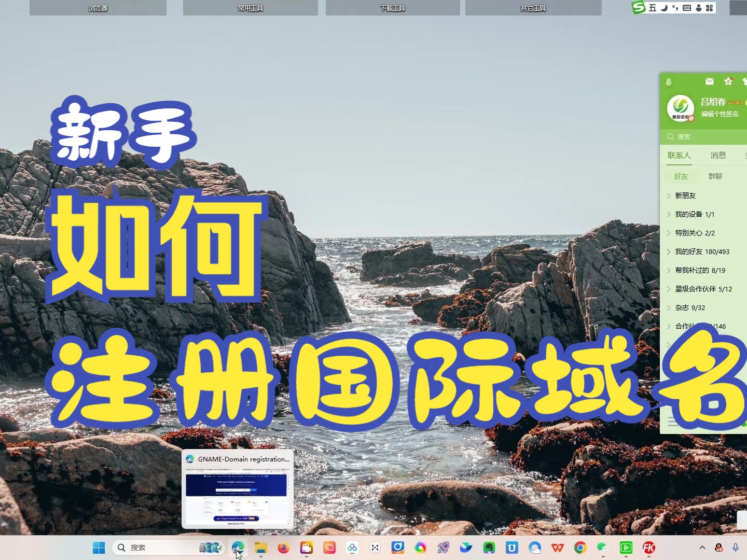Open File Explorer from the taskbar
Screen dimensions: 747x560
tap(260, 548)
